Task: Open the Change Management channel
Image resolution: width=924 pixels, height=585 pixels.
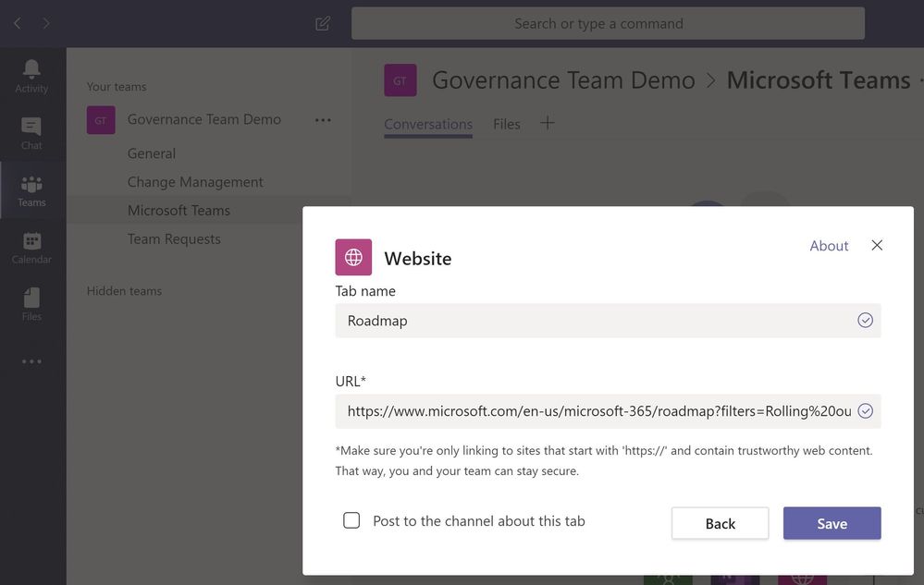Action: [195, 182]
